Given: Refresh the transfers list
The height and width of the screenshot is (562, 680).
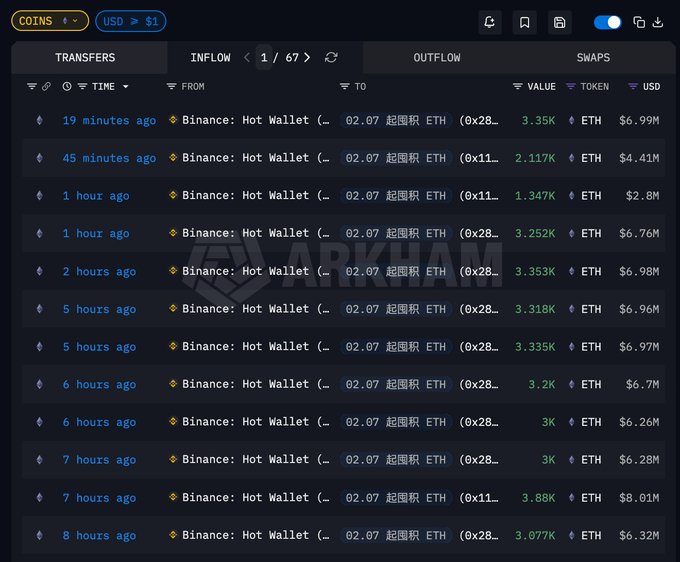Looking at the screenshot, I should (331, 58).
